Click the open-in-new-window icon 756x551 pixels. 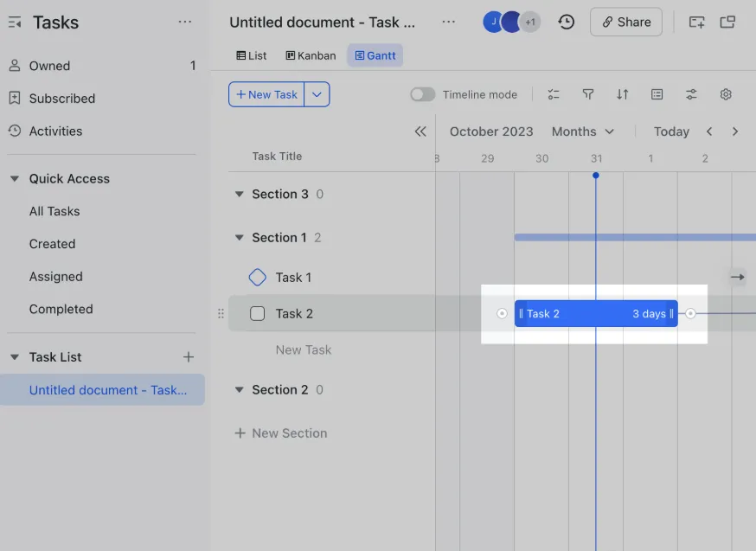pos(727,22)
